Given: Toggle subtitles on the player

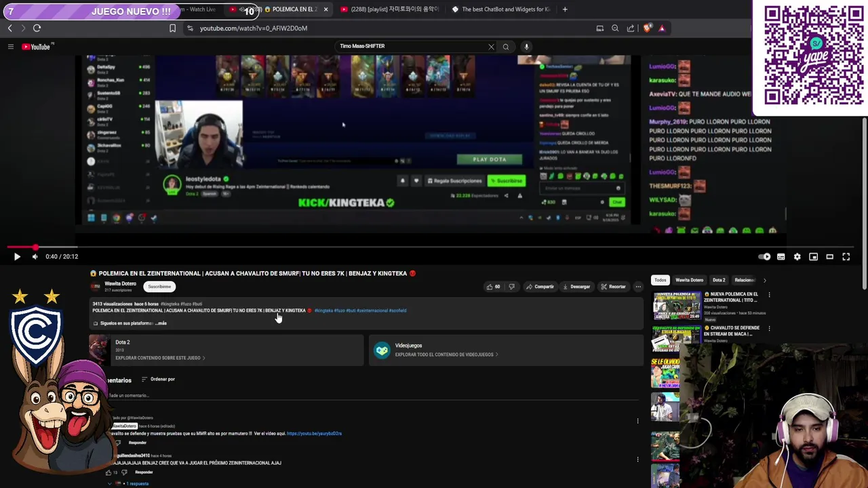Looking at the screenshot, I should coord(781,257).
